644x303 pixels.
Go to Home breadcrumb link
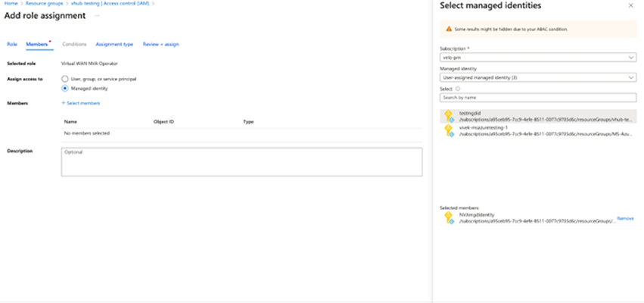[11, 4]
